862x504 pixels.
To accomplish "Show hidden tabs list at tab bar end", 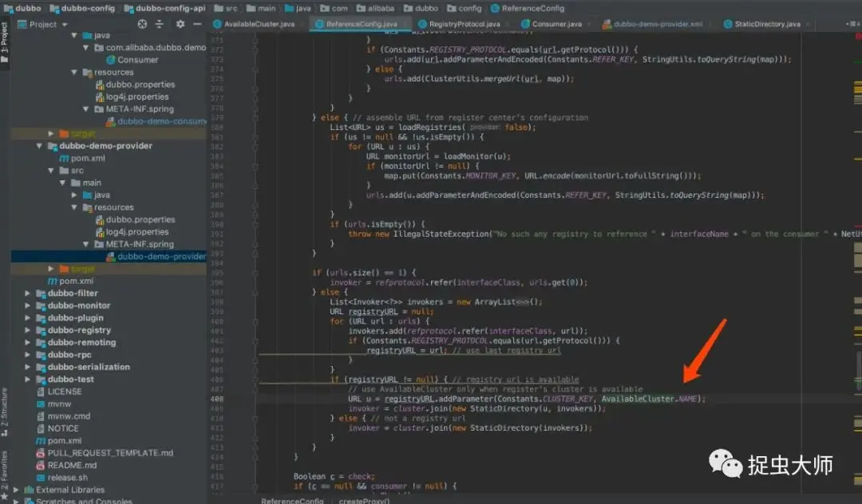I will (853, 24).
